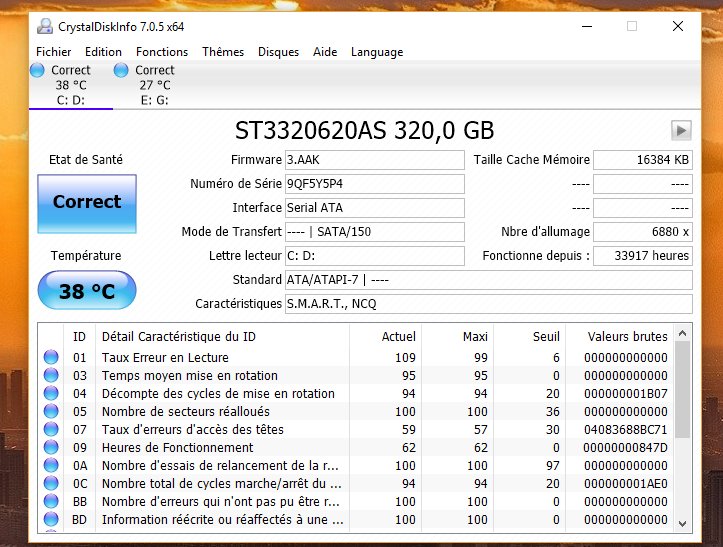Image resolution: width=723 pixels, height=547 pixels.
Task: Open the Language menu
Action: click(377, 52)
